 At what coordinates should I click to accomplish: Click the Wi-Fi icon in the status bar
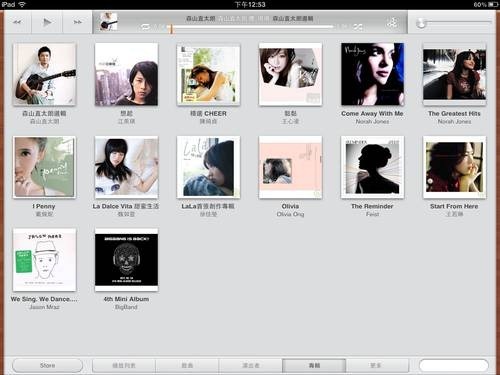[22, 4]
